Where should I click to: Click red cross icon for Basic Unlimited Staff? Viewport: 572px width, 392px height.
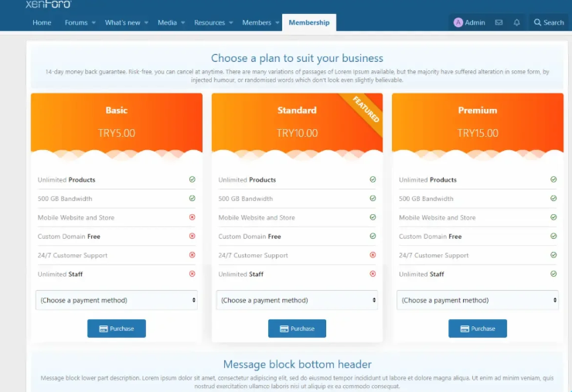pyautogui.click(x=192, y=274)
